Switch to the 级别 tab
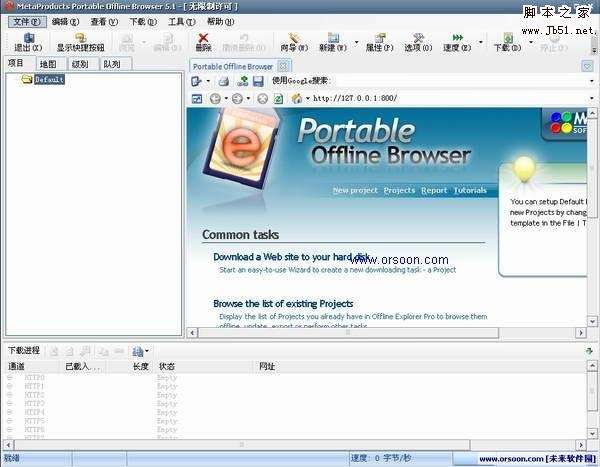600x467 pixels. coord(80,64)
